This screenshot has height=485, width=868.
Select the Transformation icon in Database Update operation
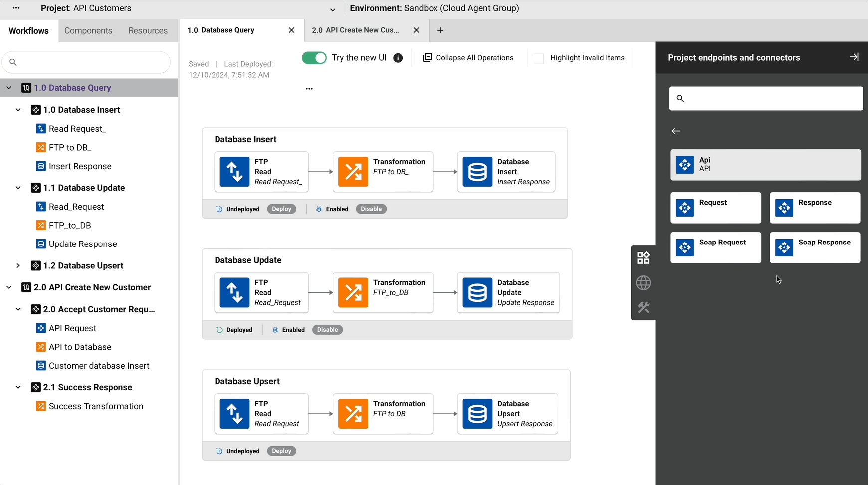pos(353,292)
